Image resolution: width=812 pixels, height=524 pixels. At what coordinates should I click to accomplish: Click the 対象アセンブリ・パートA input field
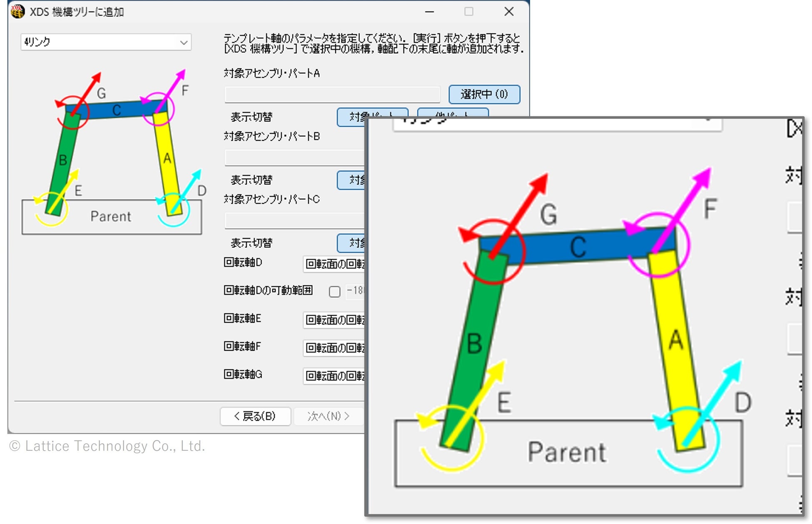pos(332,95)
